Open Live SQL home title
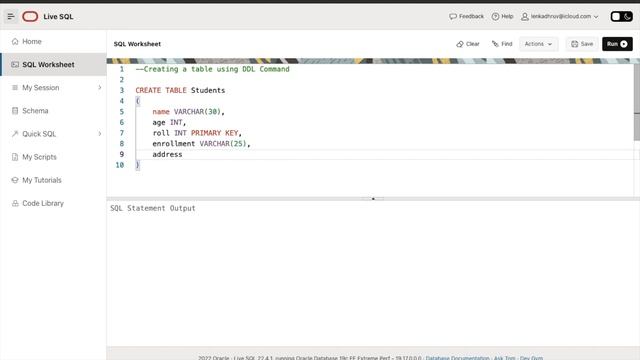The height and width of the screenshot is (360, 640). 58,17
